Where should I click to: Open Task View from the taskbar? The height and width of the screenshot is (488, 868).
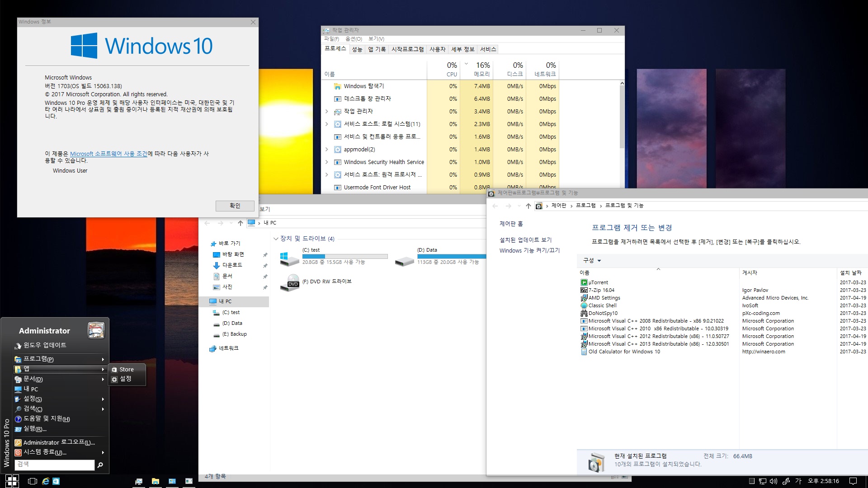coord(32,481)
